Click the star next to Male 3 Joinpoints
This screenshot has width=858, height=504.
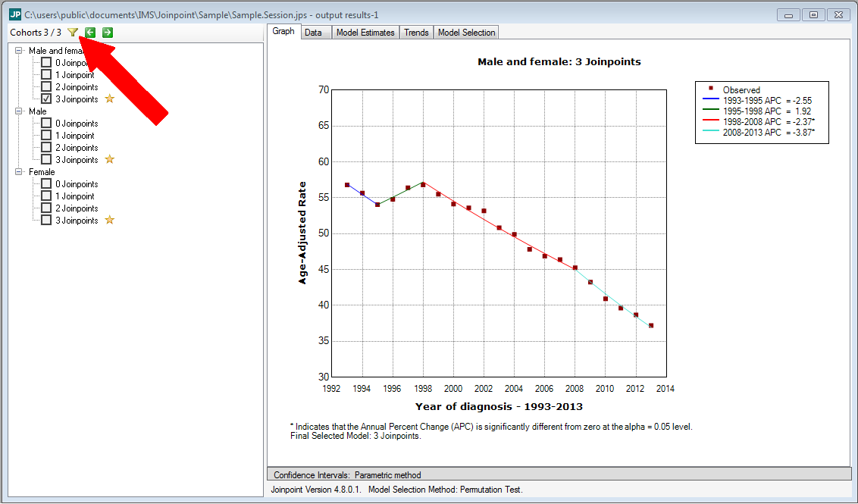pos(109,159)
